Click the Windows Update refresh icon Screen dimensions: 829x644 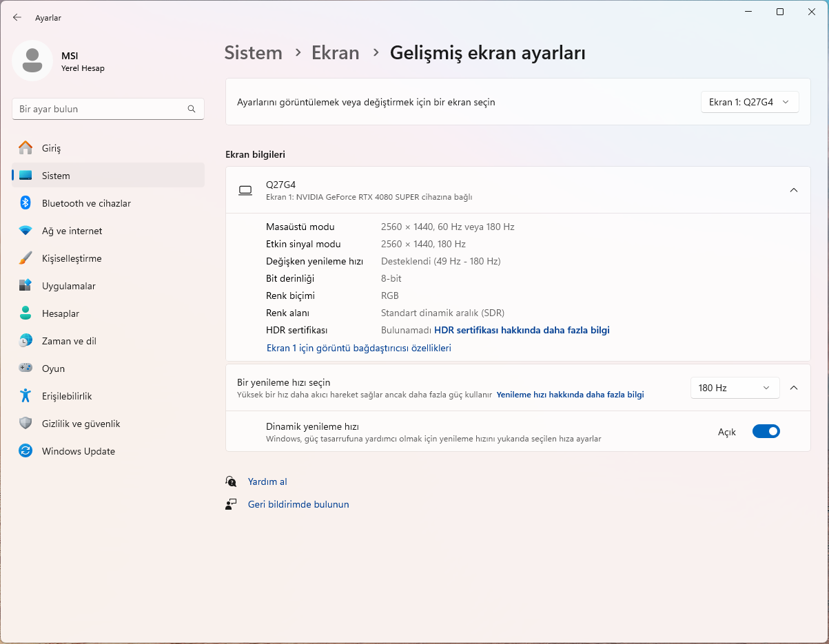(25, 451)
